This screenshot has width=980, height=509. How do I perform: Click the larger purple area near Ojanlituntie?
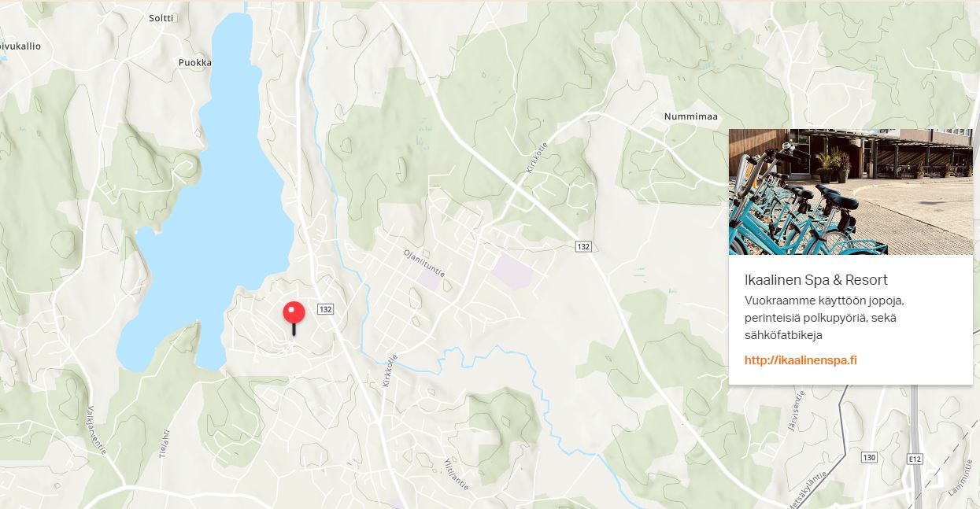[x=512, y=271]
